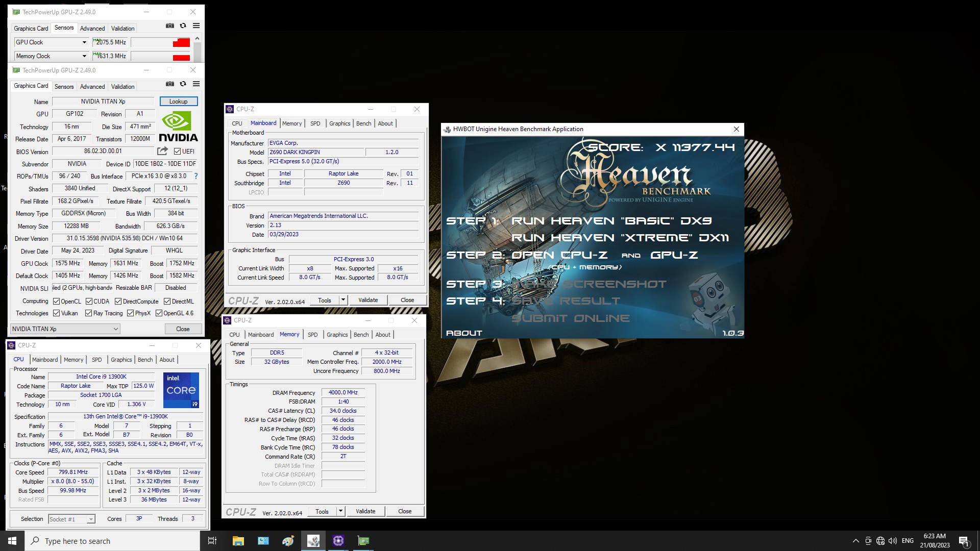Click ABOUT in the Heaven Benchmark window

click(x=464, y=333)
